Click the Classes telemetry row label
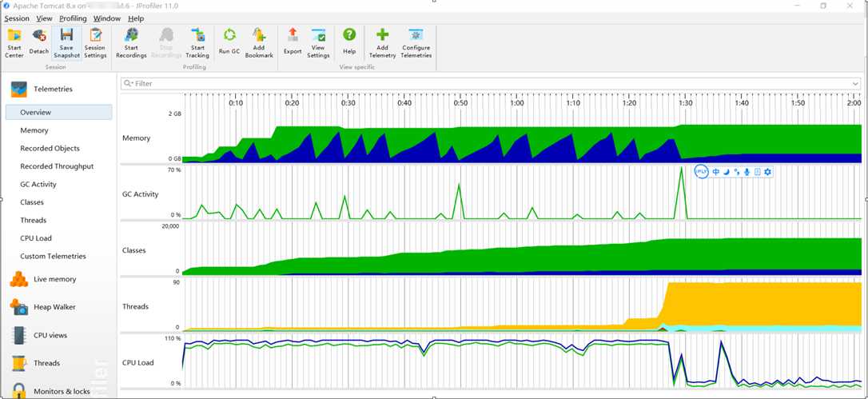The image size is (868, 399). click(x=134, y=250)
